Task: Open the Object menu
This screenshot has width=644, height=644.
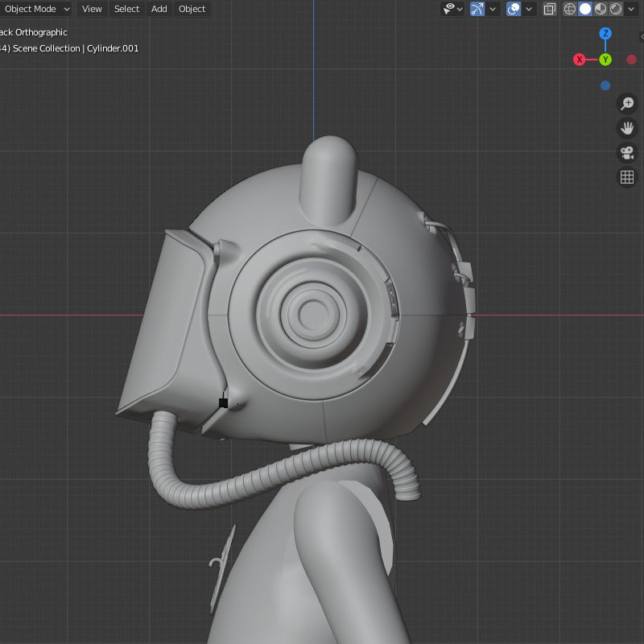Action: (192, 9)
